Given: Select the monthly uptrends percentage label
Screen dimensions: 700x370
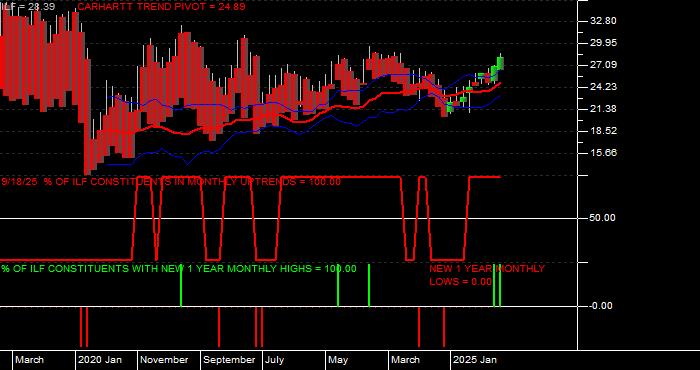Looking at the screenshot, I should pyautogui.click(x=171, y=182).
